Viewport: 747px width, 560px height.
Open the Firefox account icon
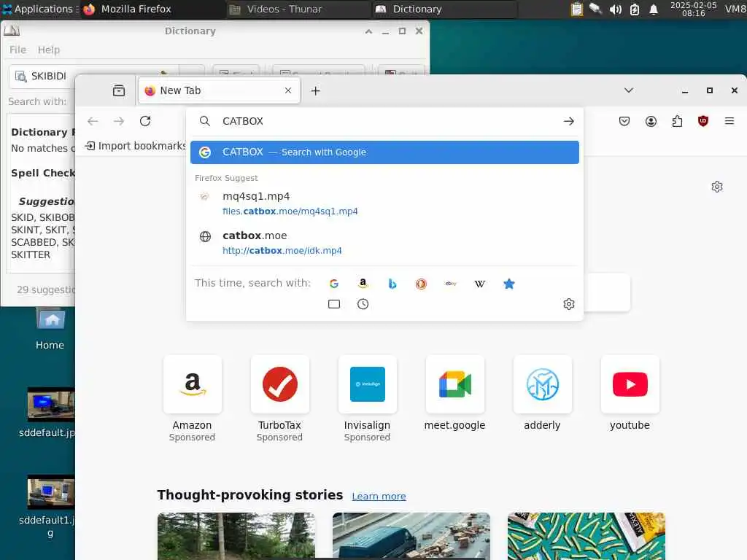click(x=651, y=121)
